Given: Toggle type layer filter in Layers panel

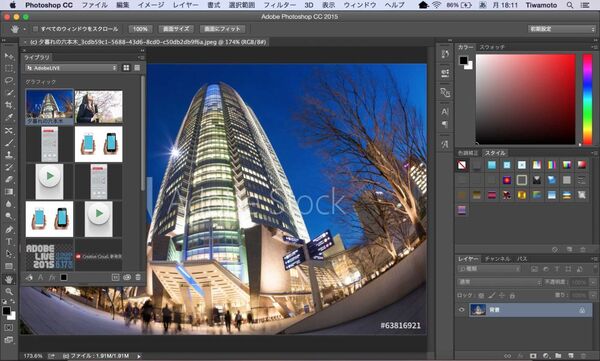Looking at the screenshot, I should click(x=557, y=269).
